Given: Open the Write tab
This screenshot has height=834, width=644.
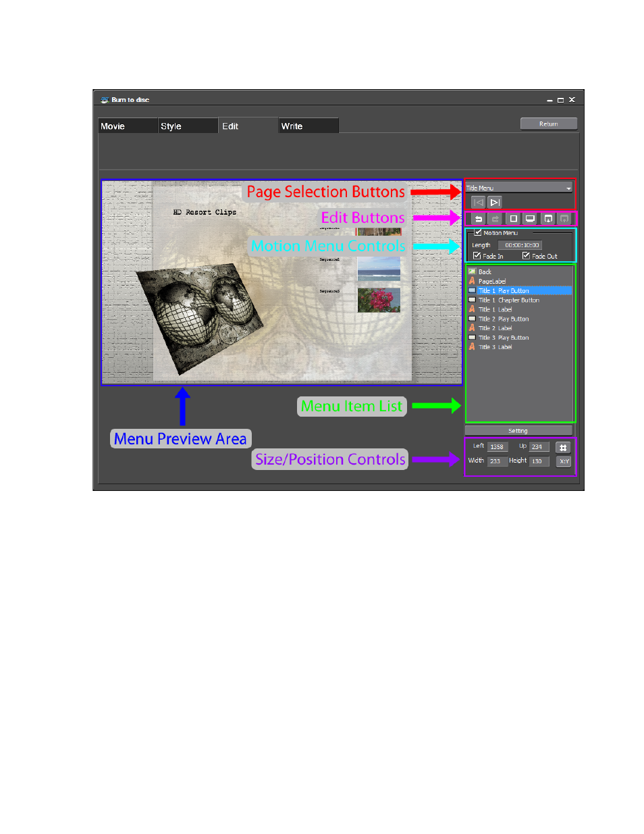Looking at the screenshot, I should coord(308,126).
